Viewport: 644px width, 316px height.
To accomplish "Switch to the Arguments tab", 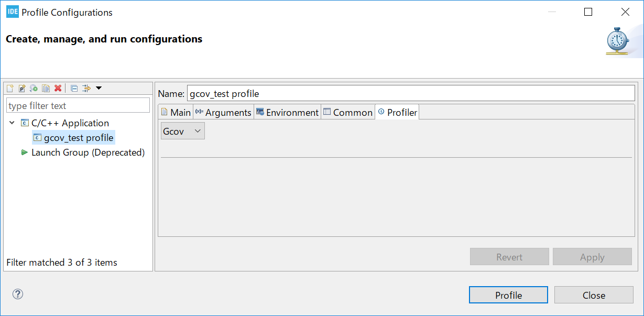I will point(223,112).
